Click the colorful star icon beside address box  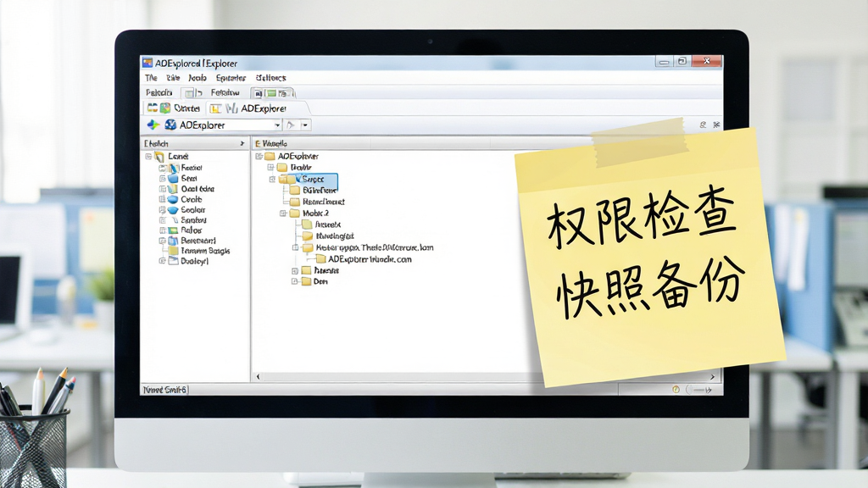pos(153,125)
